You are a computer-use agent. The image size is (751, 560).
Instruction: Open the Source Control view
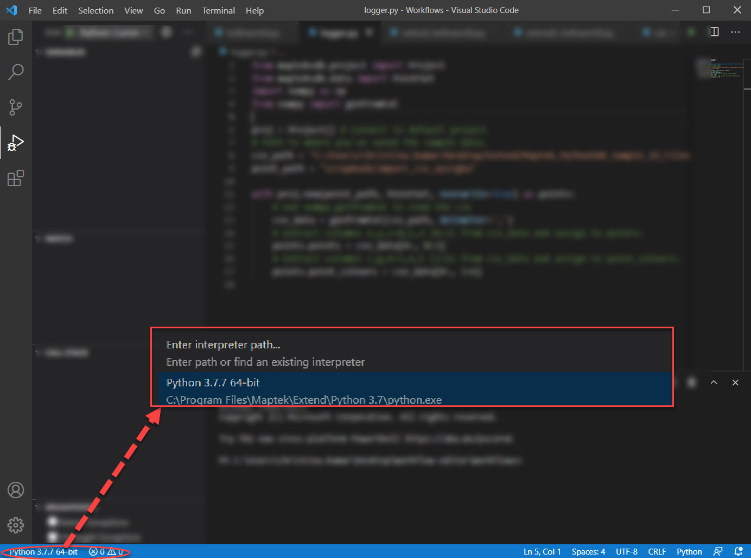tap(16, 107)
